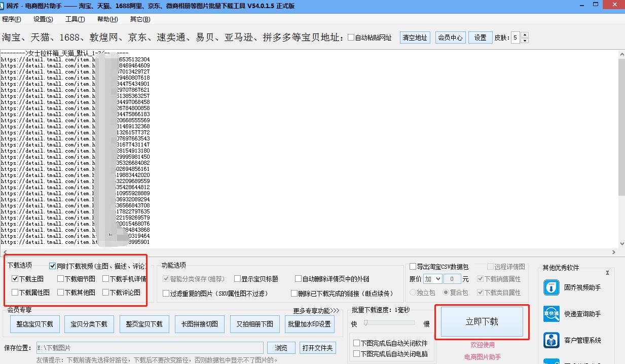The width and height of the screenshot is (625, 364).
Task: Open the 工具(T) menu
Action: coord(75,19)
